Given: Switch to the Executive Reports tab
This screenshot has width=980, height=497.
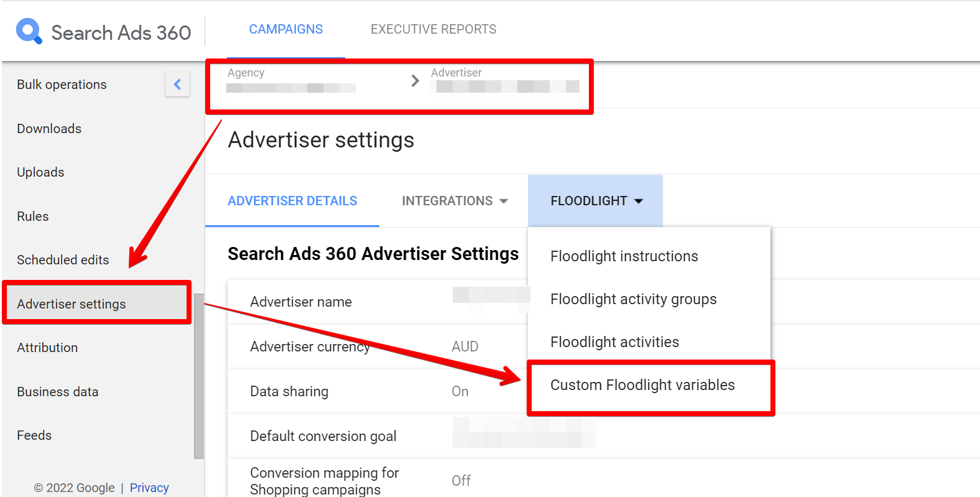Looking at the screenshot, I should (x=433, y=29).
